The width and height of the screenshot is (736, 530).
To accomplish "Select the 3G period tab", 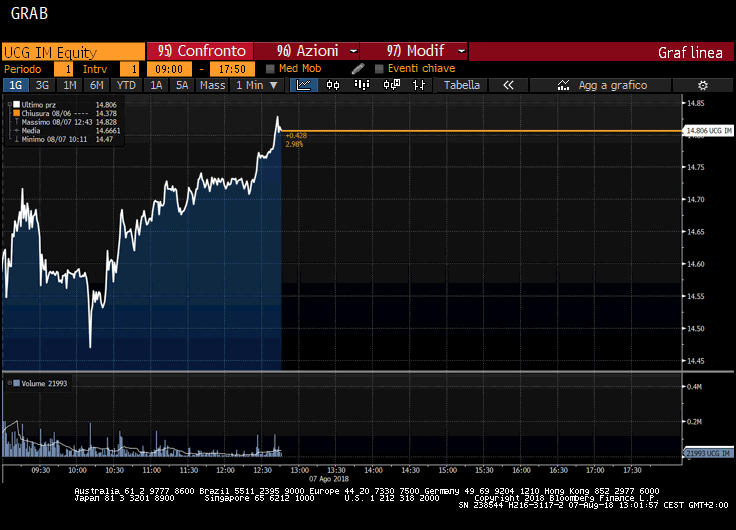I will (x=43, y=85).
